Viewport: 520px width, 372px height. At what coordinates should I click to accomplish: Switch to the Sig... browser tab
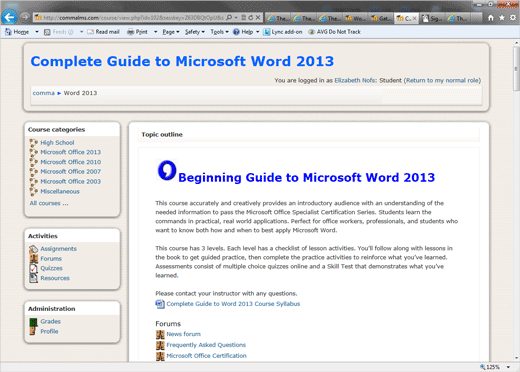432,18
